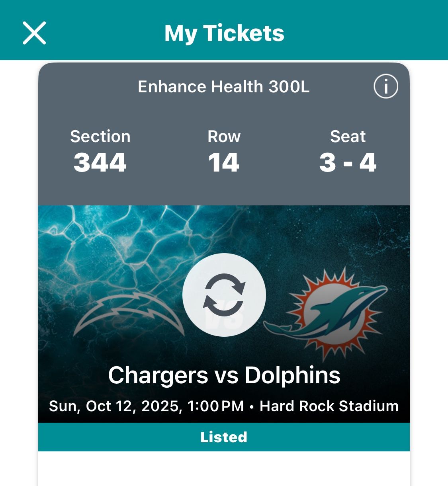Viewport: 448px width, 486px height.
Task: Click the 1:00 PM kickoff time
Action: pos(215,406)
